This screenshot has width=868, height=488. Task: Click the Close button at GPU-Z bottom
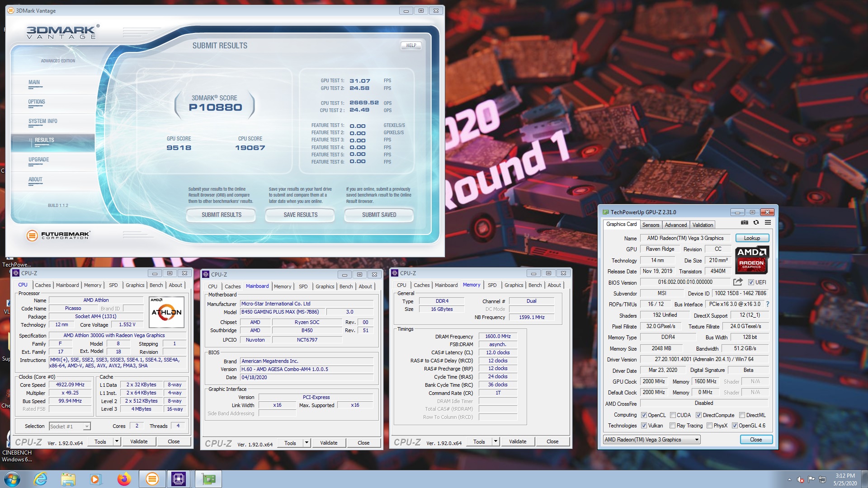pos(756,440)
